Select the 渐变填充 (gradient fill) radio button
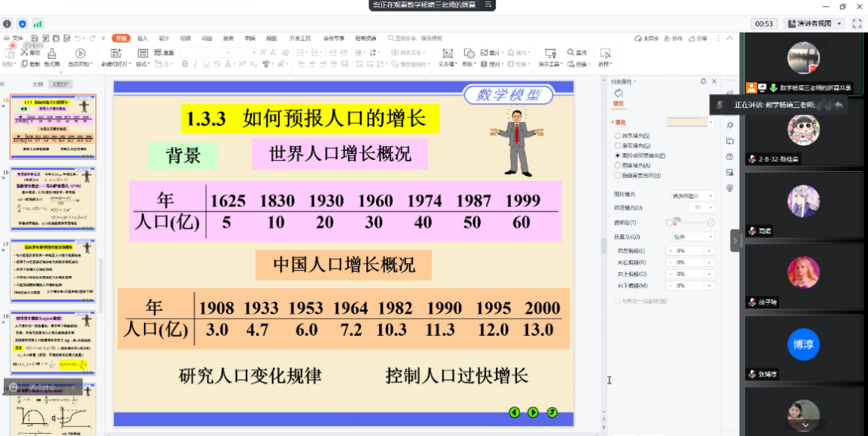Viewport: 868px width, 436px height. pyautogui.click(x=616, y=146)
